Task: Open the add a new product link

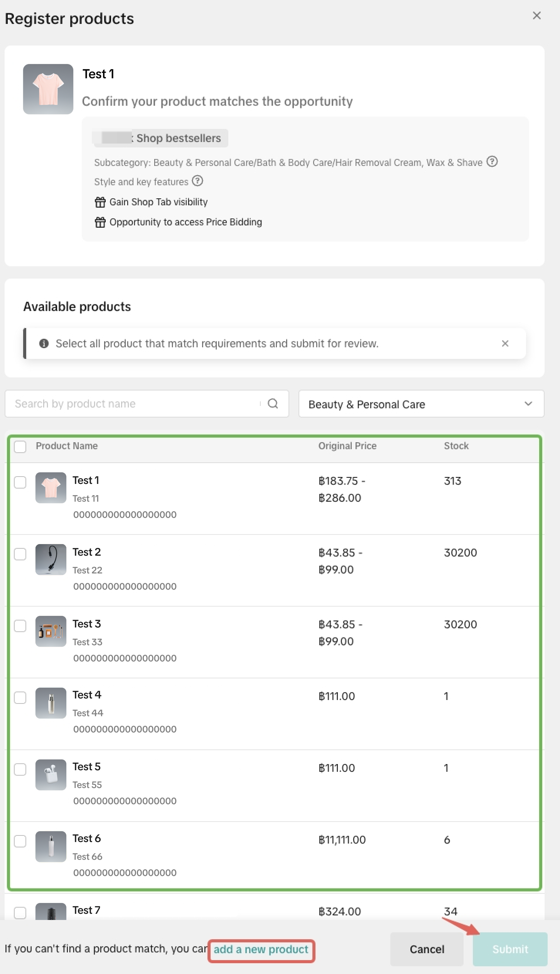Action: pyautogui.click(x=261, y=949)
